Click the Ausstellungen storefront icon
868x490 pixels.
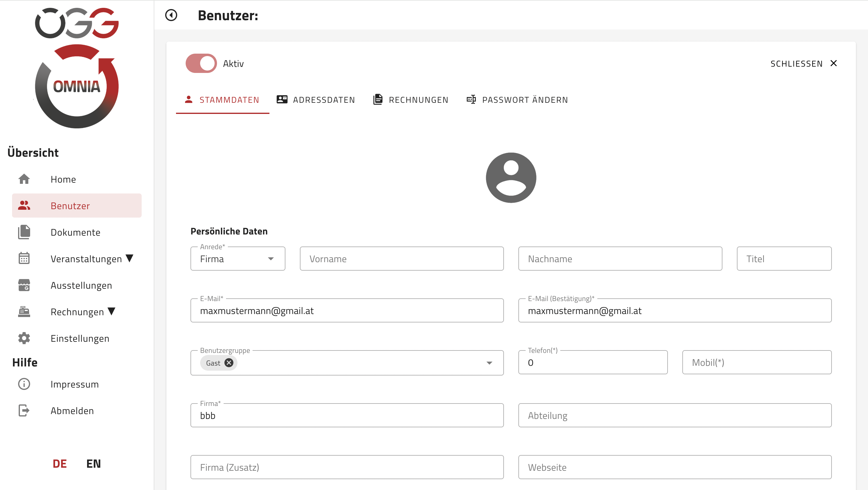24,285
